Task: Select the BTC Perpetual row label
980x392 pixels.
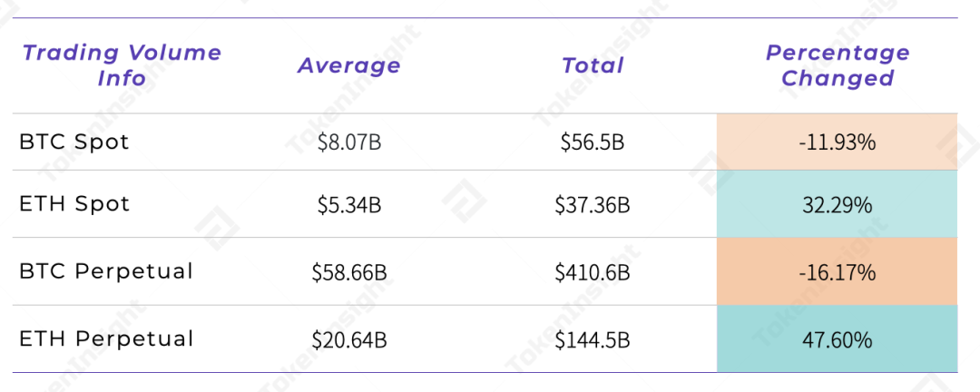Action: click(x=106, y=271)
